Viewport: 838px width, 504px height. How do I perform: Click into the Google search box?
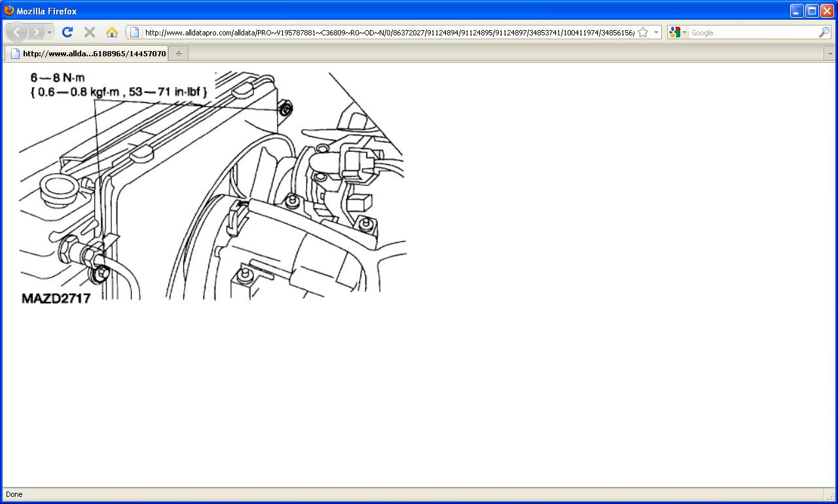[753, 32]
